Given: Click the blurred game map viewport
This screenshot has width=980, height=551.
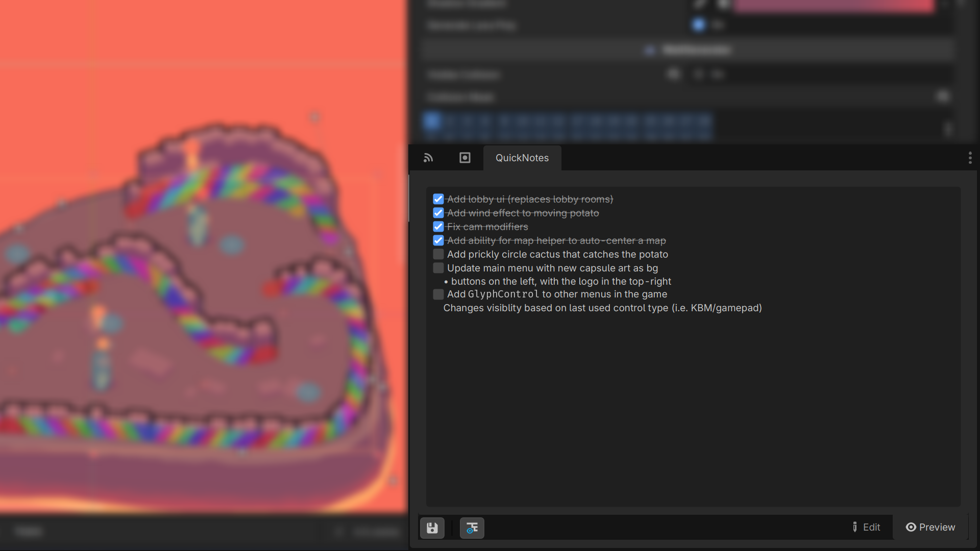Looking at the screenshot, I should click(x=204, y=257).
